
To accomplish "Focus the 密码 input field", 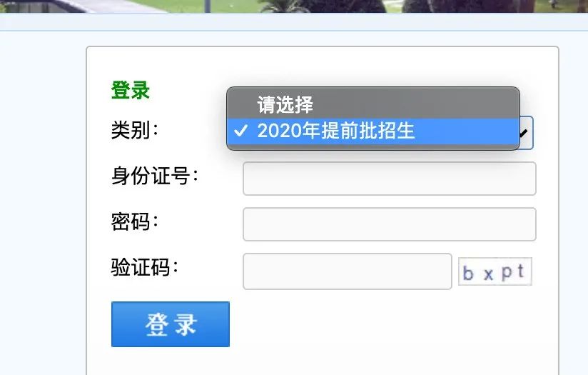I will pyautogui.click(x=389, y=224).
